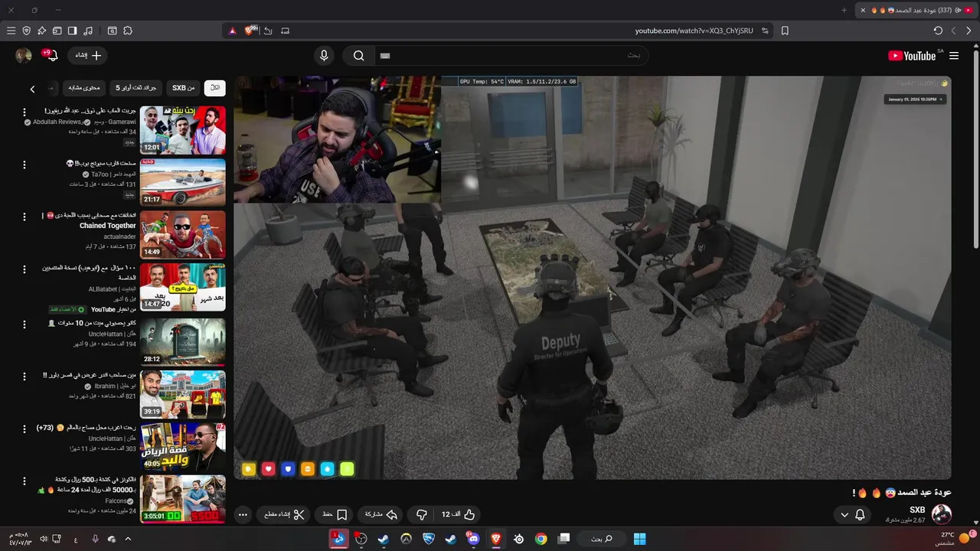Screen dimensions: 980x551
Task: Start voice search with microphone
Action: point(324,55)
